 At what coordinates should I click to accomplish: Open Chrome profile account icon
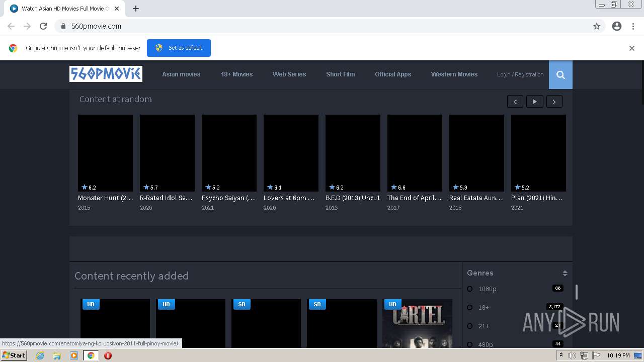pyautogui.click(x=617, y=26)
